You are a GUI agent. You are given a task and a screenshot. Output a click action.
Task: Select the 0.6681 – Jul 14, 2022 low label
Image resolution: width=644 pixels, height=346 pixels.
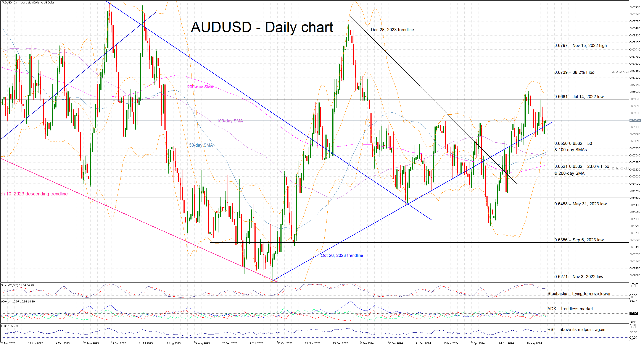click(x=579, y=97)
